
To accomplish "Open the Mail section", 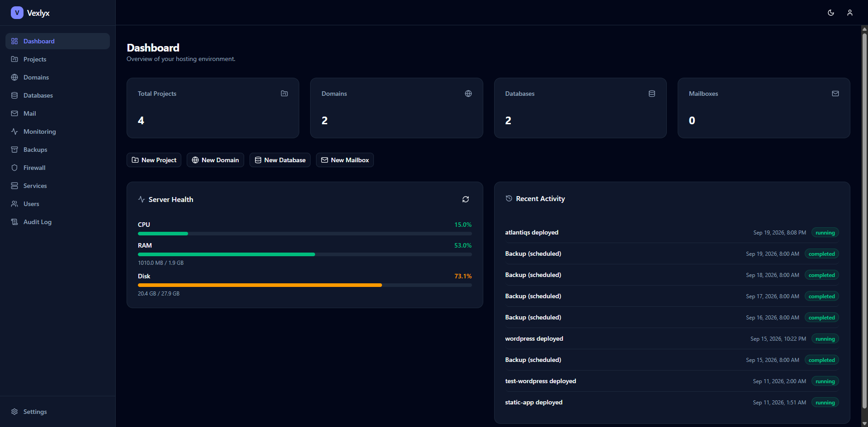I will (x=57, y=113).
